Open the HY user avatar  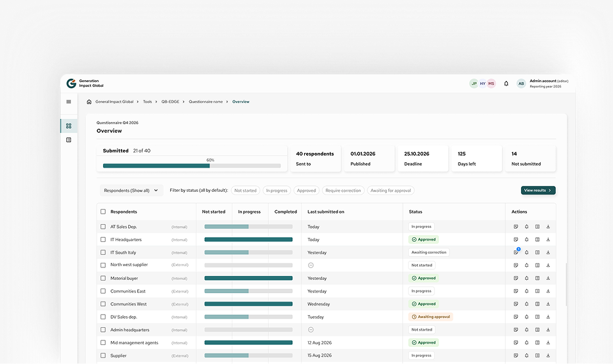[x=483, y=83]
